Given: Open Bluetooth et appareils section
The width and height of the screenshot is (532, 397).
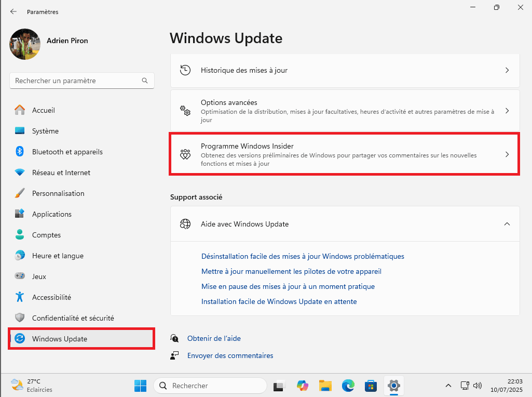Looking at the screenshot, I should click(x=67, y=152).
